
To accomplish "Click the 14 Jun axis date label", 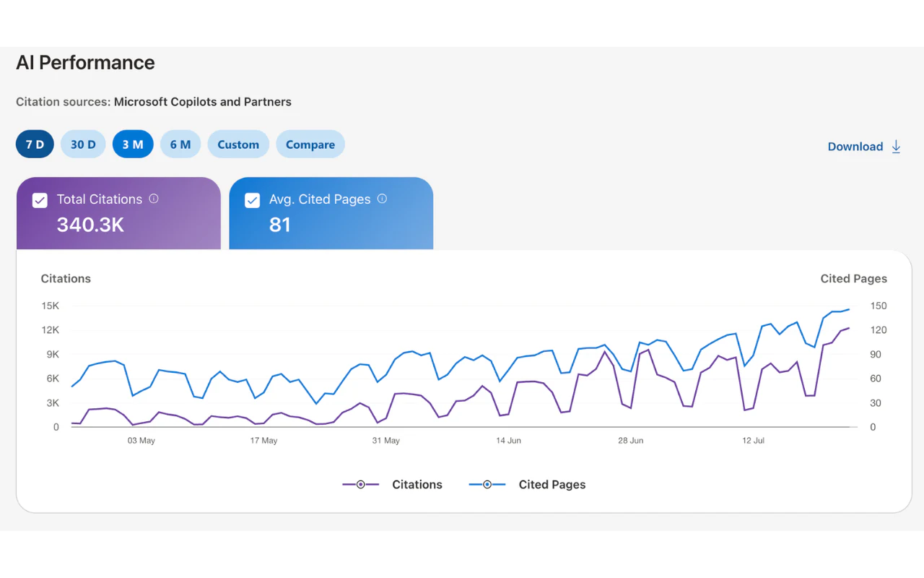I will point(509,441).
